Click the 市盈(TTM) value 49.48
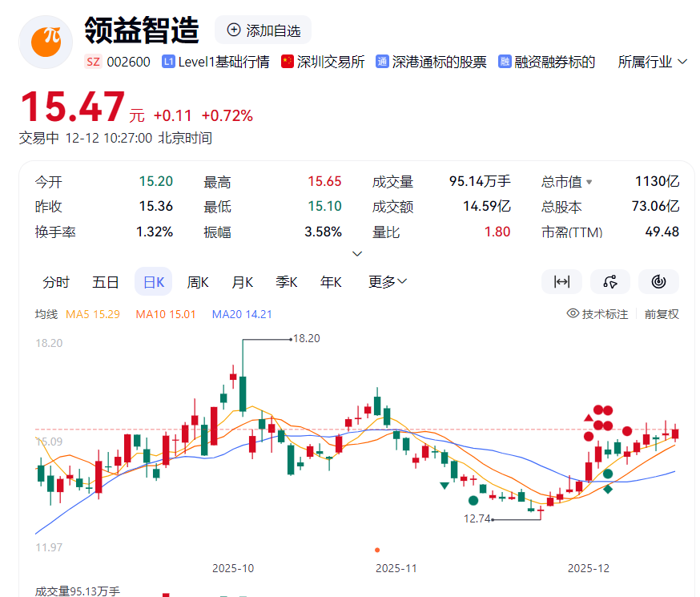The height and width of the screenshot is (597, 700). (x=662, y=232)
